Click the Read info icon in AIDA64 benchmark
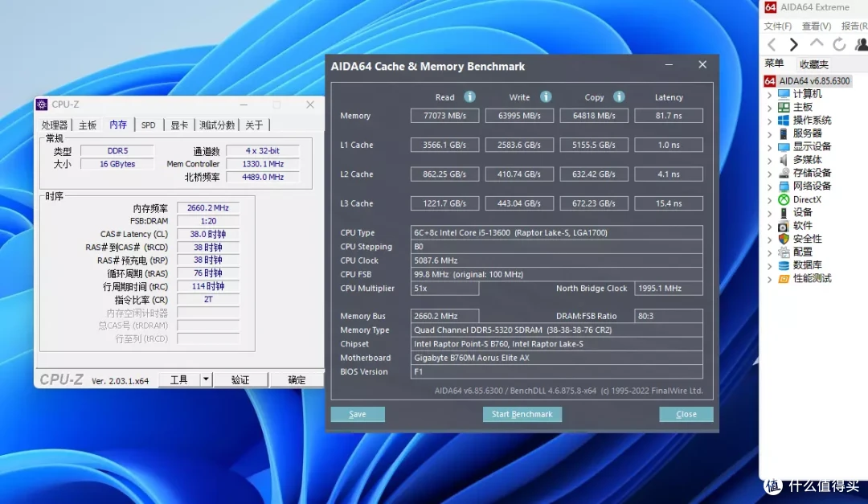This screenshot has height=504, width=868. pyautogui.click(x=469, y=97)
